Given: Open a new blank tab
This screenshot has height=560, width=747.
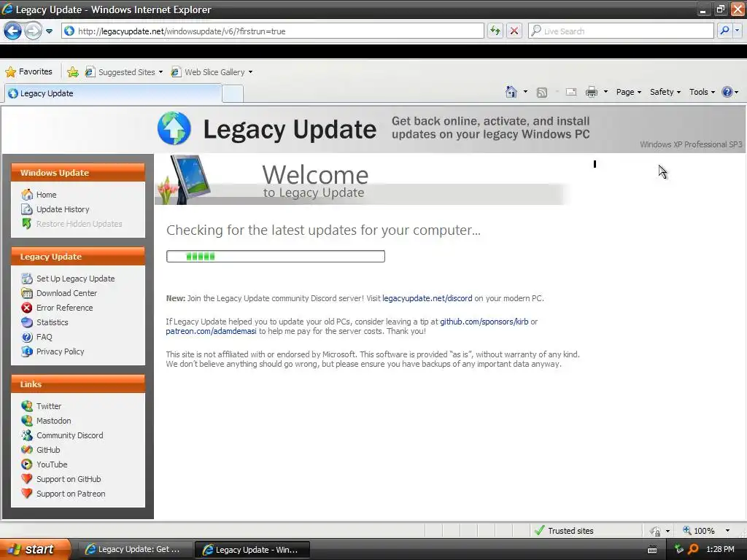Looking at the screenshot, I should [x=233, y=94].
